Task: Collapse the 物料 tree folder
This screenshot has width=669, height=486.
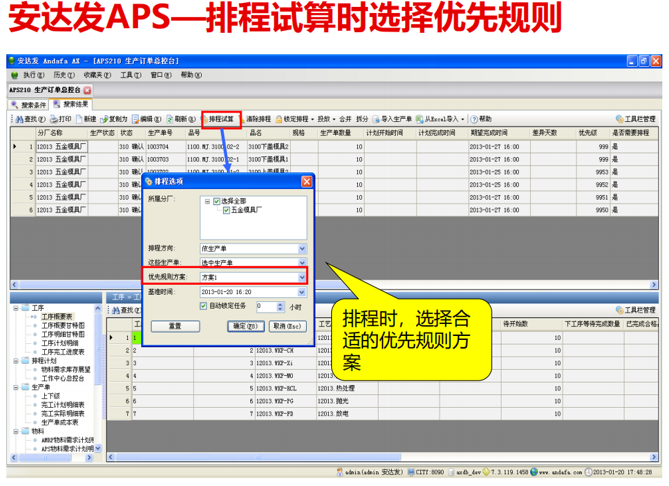Action: pyautogui.click(x=16, y=431)
